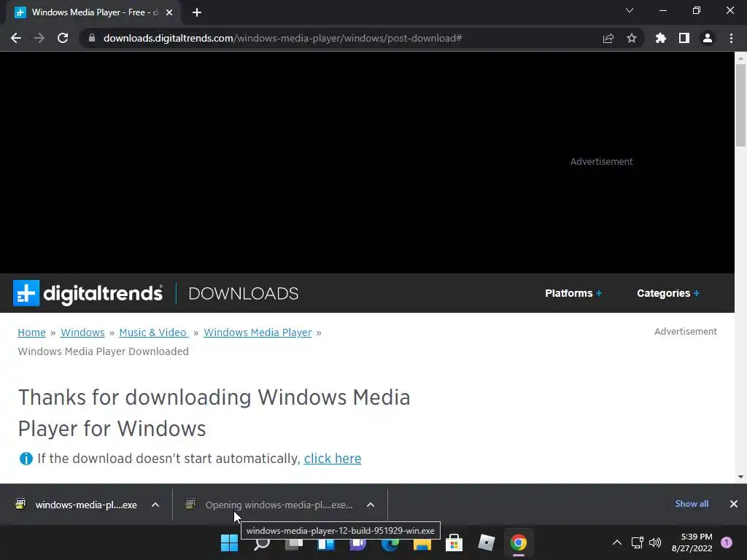Screen dimensions: 747x560
Task: Click the Windows Media Player browser tab
Action: [x=93, y=12]
